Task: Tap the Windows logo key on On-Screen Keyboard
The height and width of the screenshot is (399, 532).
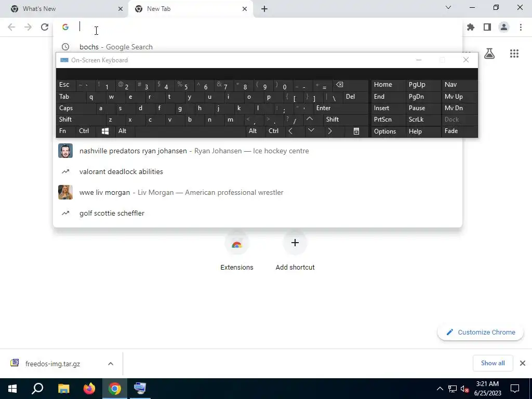Action: click(105, 131)
